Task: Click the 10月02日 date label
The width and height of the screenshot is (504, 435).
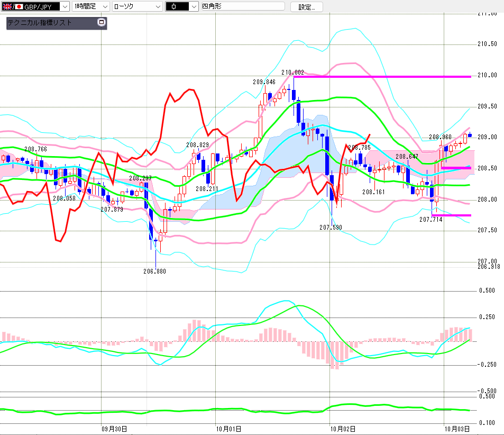Action: 343,429
